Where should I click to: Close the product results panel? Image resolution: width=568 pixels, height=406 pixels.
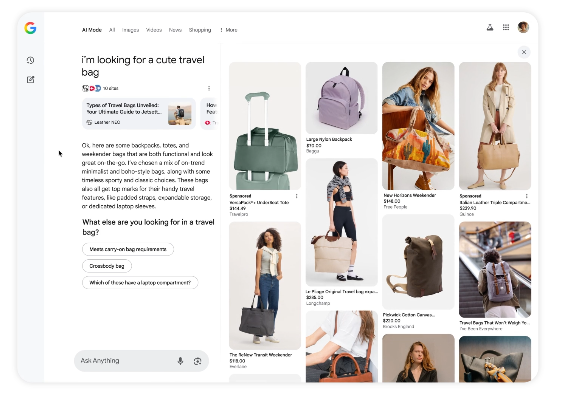pos(524,52)
